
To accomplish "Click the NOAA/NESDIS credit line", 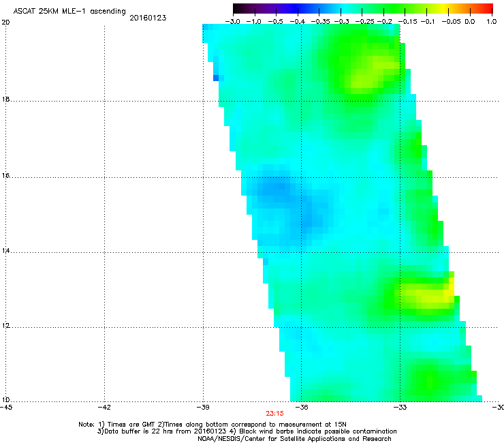I will [x=294, y=439].
